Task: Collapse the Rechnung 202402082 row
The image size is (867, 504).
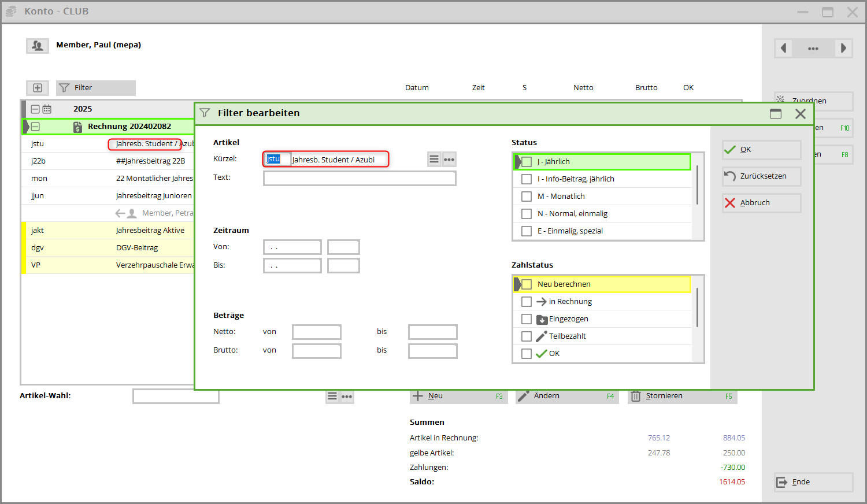Action: pyautogui.click(x=35, y=127)
